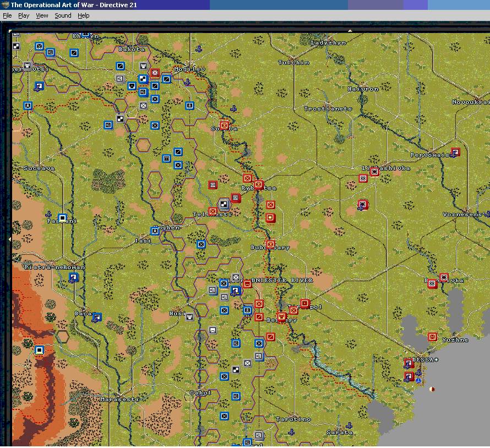Select the lower red unit at Odessa
The image size is (490, 448).
coord(409,376)
